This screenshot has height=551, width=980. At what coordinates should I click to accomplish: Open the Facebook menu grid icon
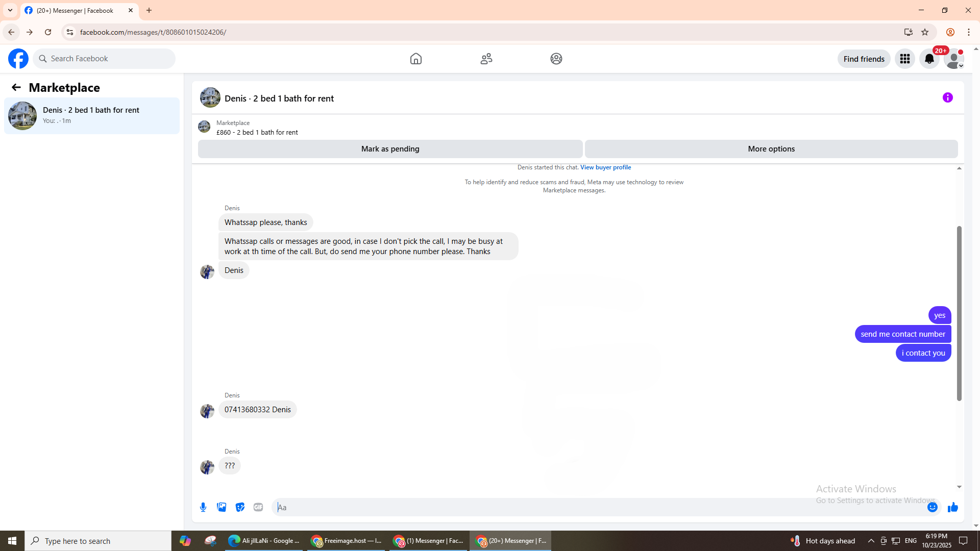(905, 59)
